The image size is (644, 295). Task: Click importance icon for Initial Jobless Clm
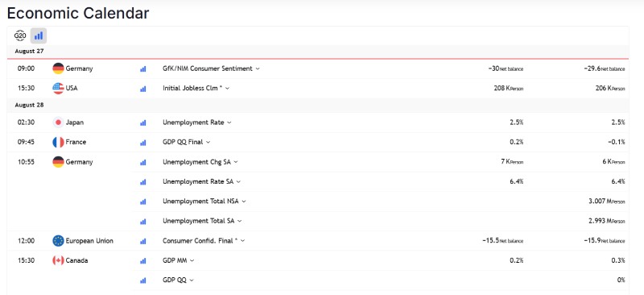[x=143, y=89]
